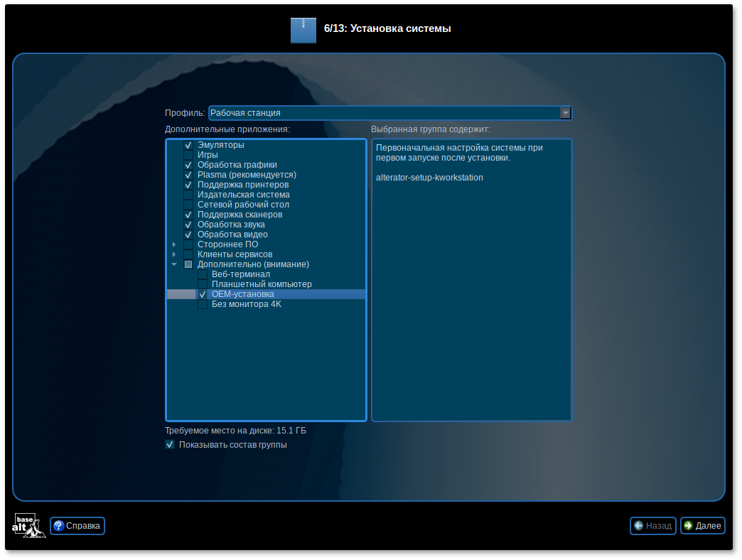The image size is (742, 560).
Task: Toggle Показывать состав группы checkbox
Action: [170, 445]
